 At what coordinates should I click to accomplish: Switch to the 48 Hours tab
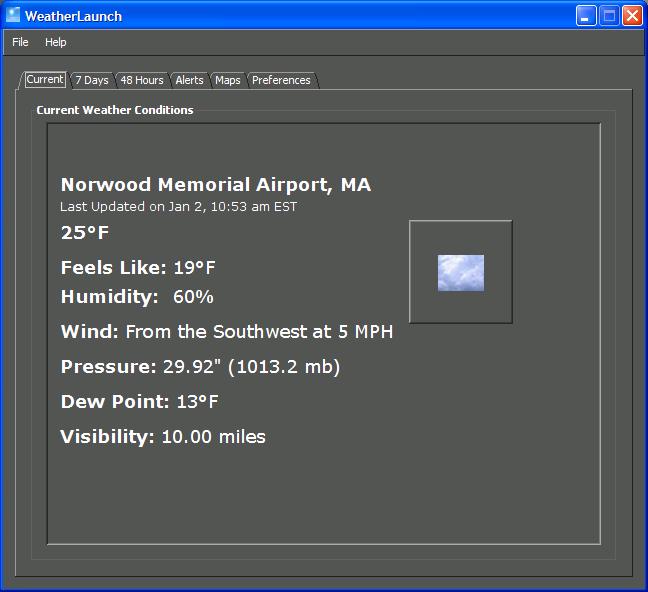142,80
